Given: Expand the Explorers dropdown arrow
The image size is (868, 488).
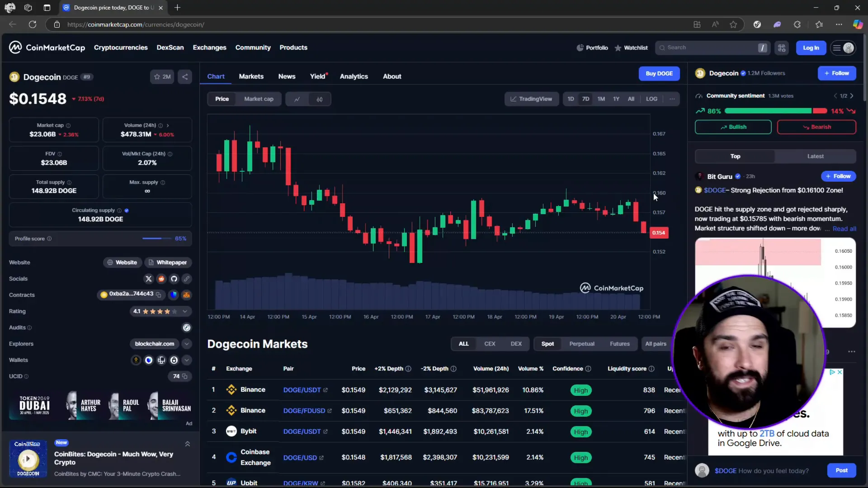Looking at the screenshot, I should point(187,344).
